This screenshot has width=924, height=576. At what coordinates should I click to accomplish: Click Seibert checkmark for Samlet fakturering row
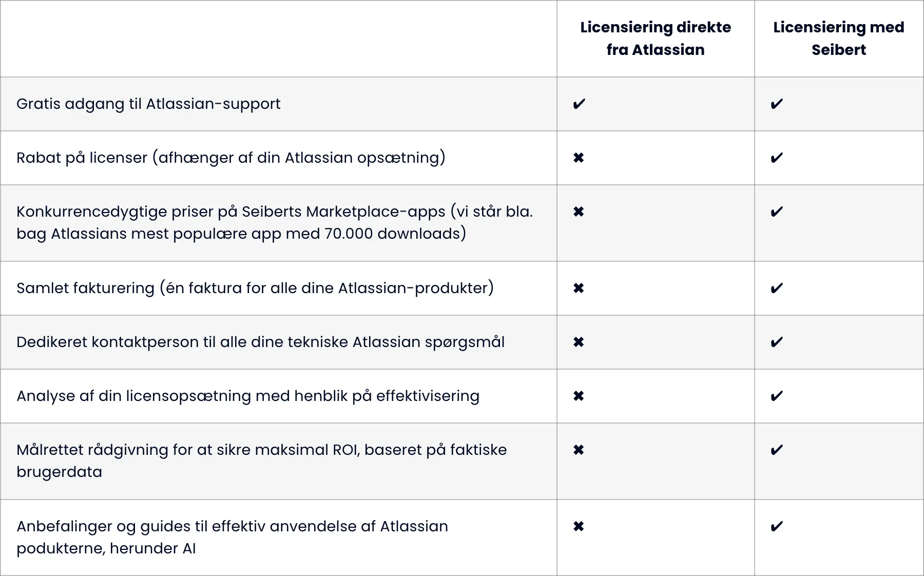(x=777, y=288)
